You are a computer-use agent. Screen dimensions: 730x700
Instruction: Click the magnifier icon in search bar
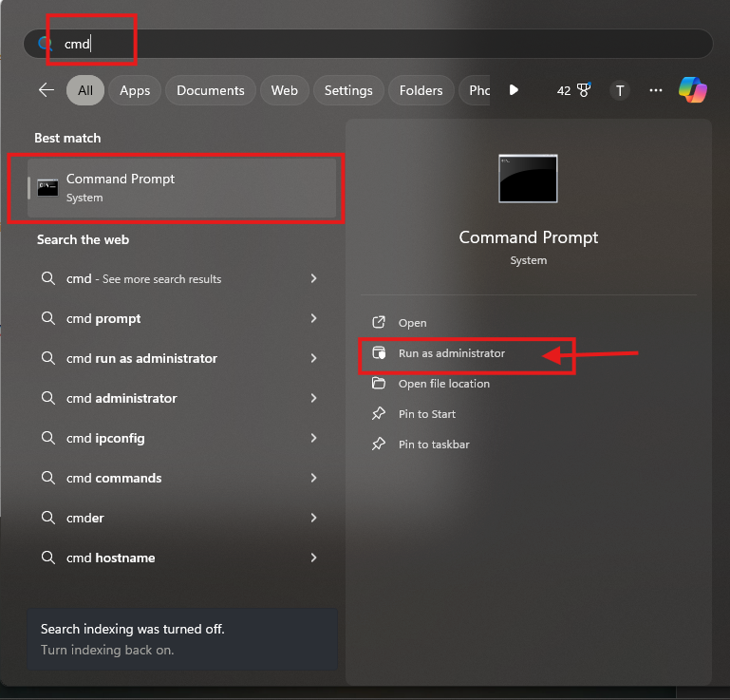point(45,44)
